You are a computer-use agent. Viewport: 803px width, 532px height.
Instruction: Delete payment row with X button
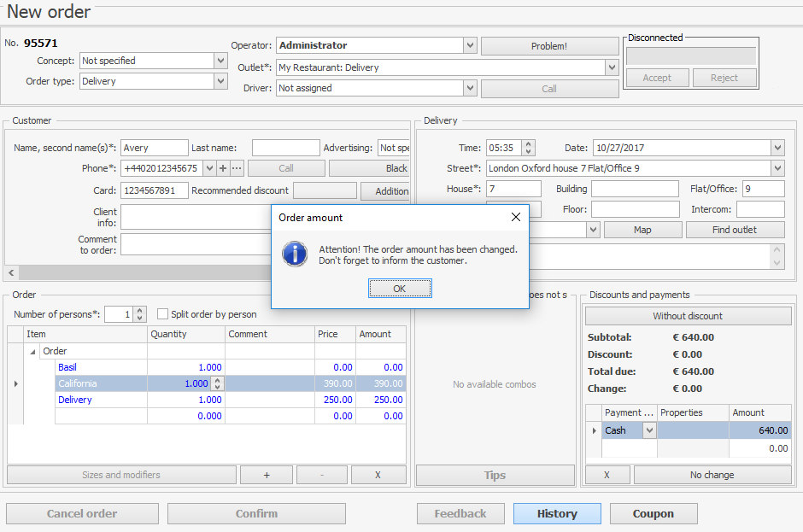(606, 475)
